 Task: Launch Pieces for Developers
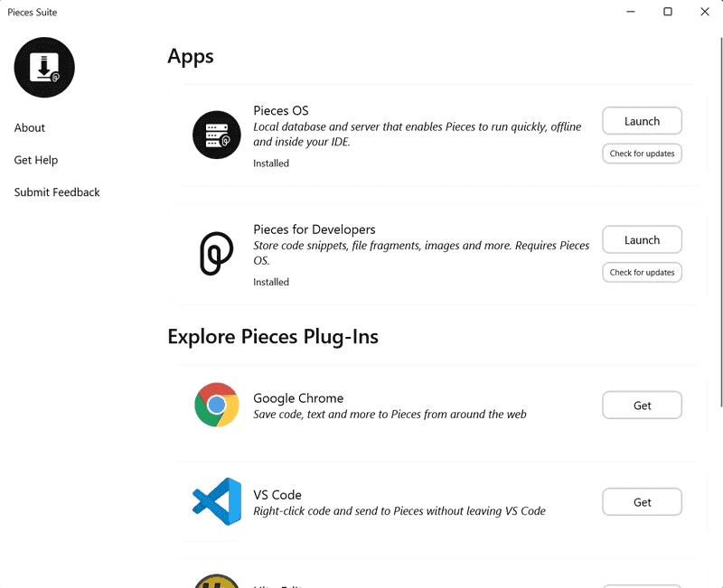tap(642, 239)
